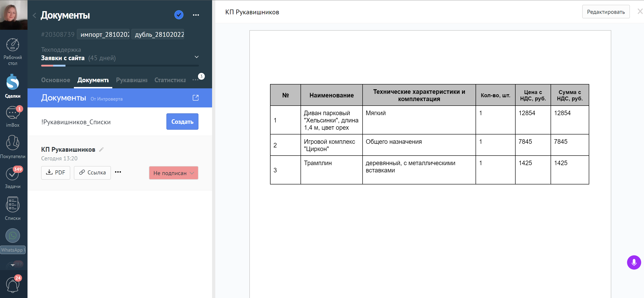Switch to Рукавишников tab
Image resolution: width=644 pixels, height=298 pixels.
click(x=131, y=80)
